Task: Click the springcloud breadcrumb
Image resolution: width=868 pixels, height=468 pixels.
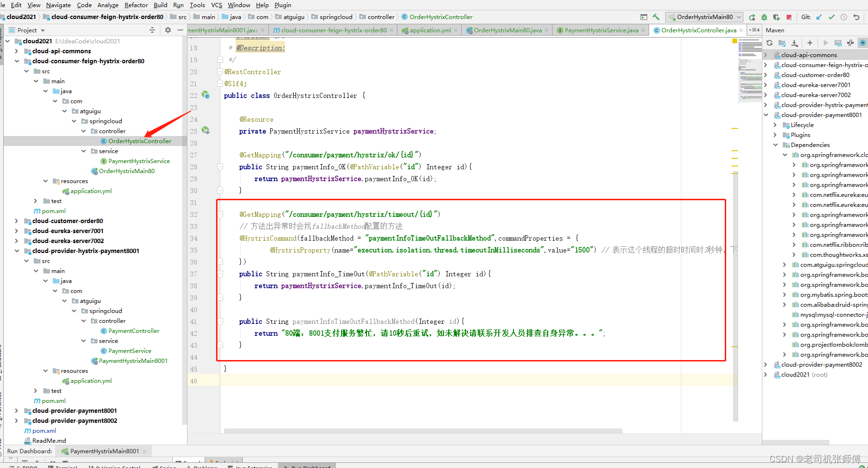Action: (332, 17)
